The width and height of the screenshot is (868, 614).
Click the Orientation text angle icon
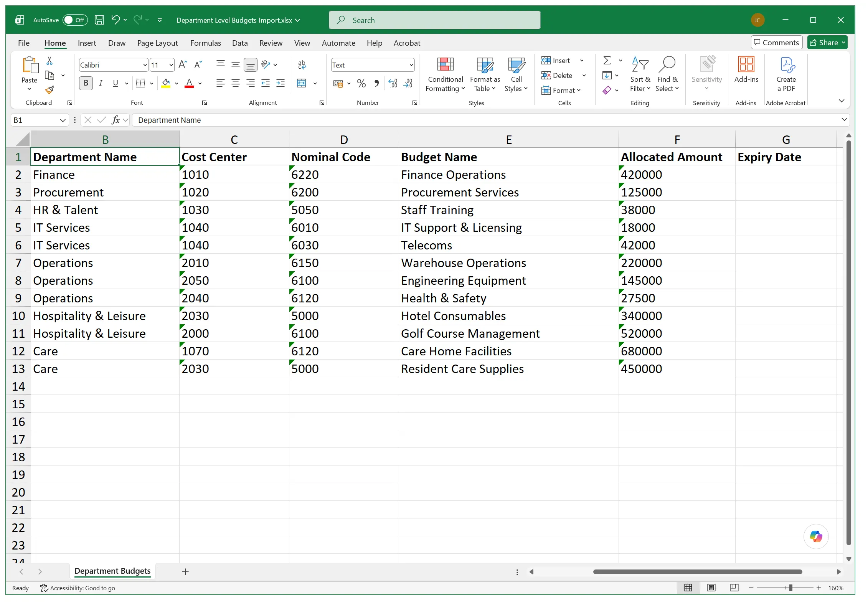point(266,64)
